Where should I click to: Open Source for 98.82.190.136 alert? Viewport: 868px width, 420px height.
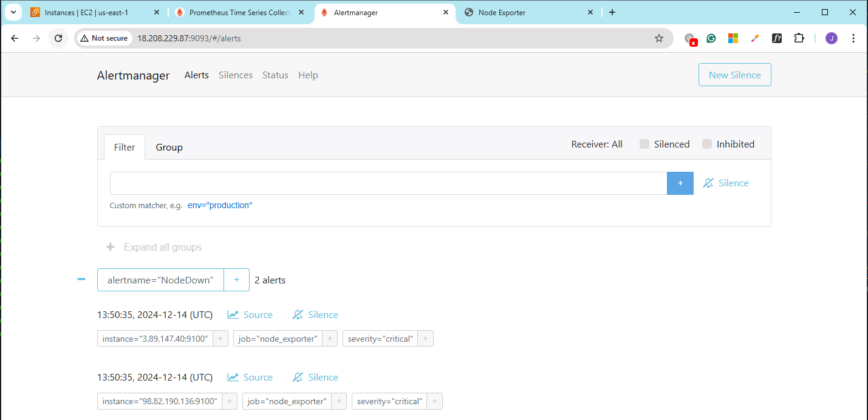pos(250,377)
